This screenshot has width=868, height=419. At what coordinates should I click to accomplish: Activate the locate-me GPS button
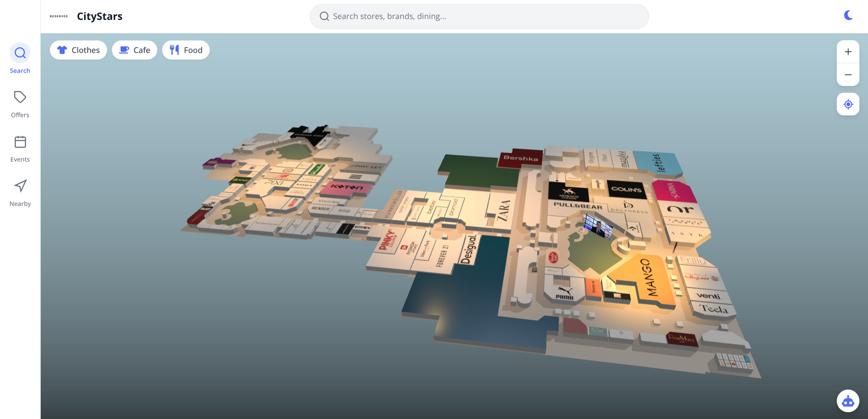tap(848, 104)
